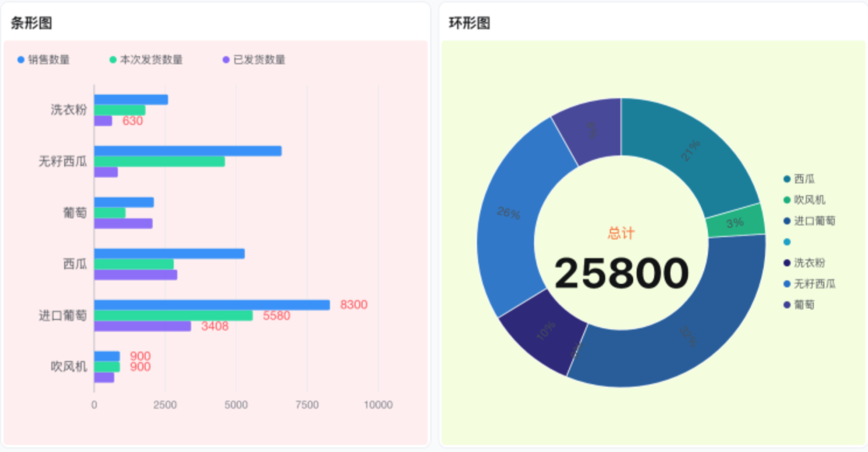This screenshot has width=868, height=452.
Task: Click the blue 8300 bar for 进口葡萄
Action: click(x=212, y=305)
